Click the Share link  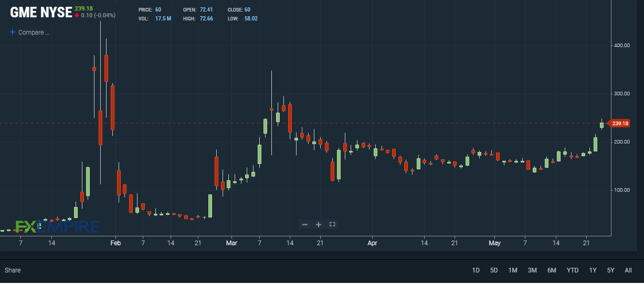click(x=13, y=270)
